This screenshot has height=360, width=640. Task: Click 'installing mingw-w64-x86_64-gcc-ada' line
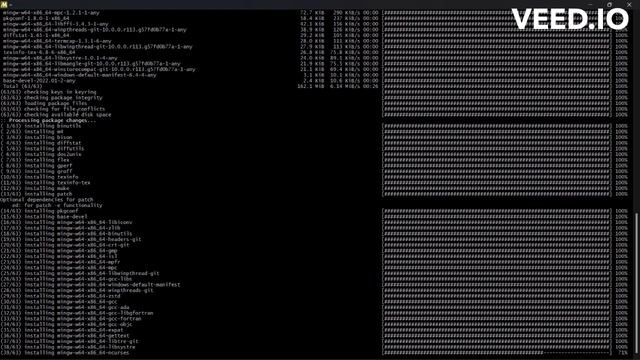click(x=65, y=308)
